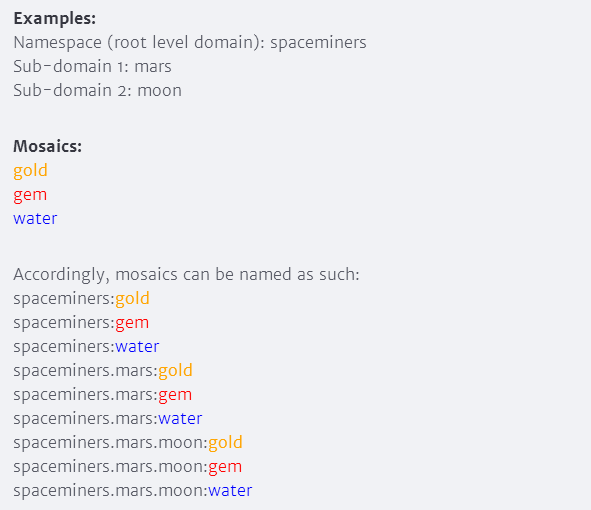Image resolution: width=591 pixels, height=510 pixels.
Task: Click the bold Examples heading
Action: [x=55, y=18]
